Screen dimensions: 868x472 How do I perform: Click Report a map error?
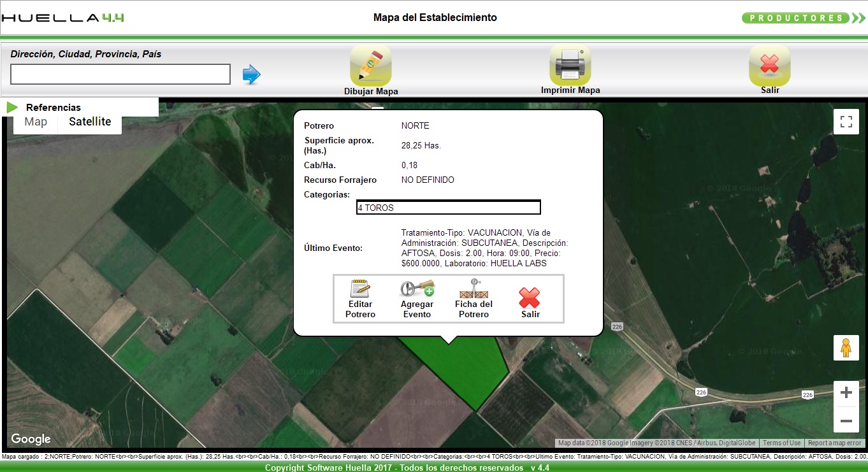click(835, 442)
